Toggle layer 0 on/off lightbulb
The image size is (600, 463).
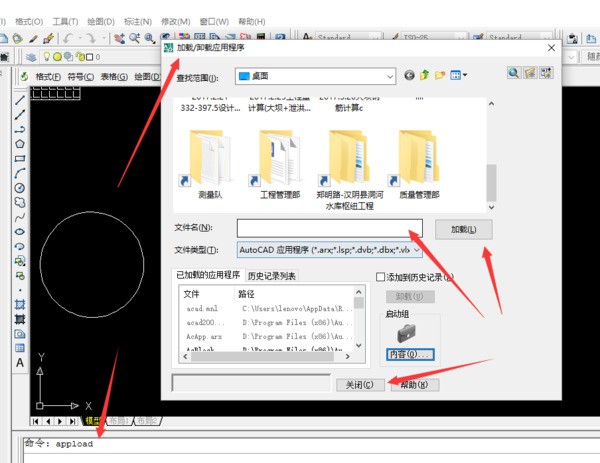(47, 57)
